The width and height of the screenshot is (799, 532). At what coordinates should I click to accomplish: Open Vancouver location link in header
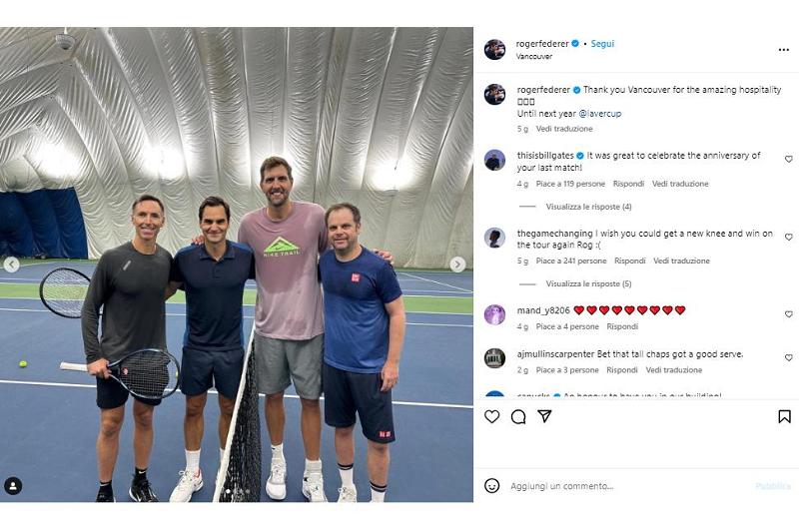point(533,57)
